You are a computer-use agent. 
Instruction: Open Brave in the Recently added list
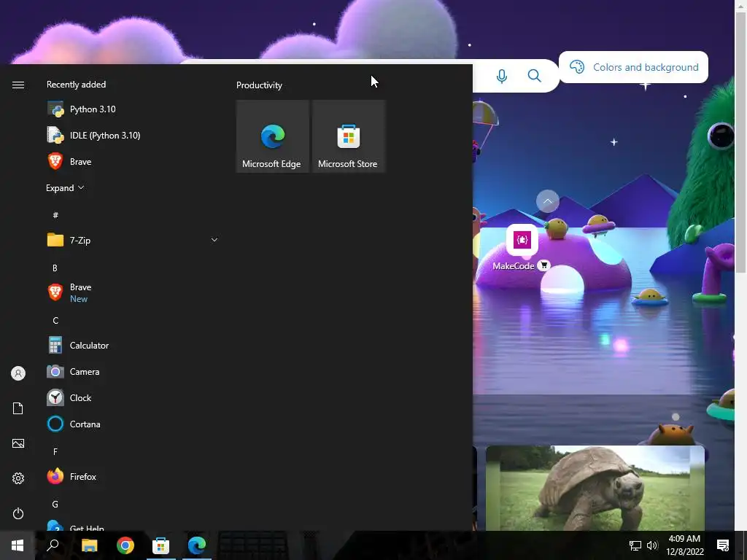point(133,161)
